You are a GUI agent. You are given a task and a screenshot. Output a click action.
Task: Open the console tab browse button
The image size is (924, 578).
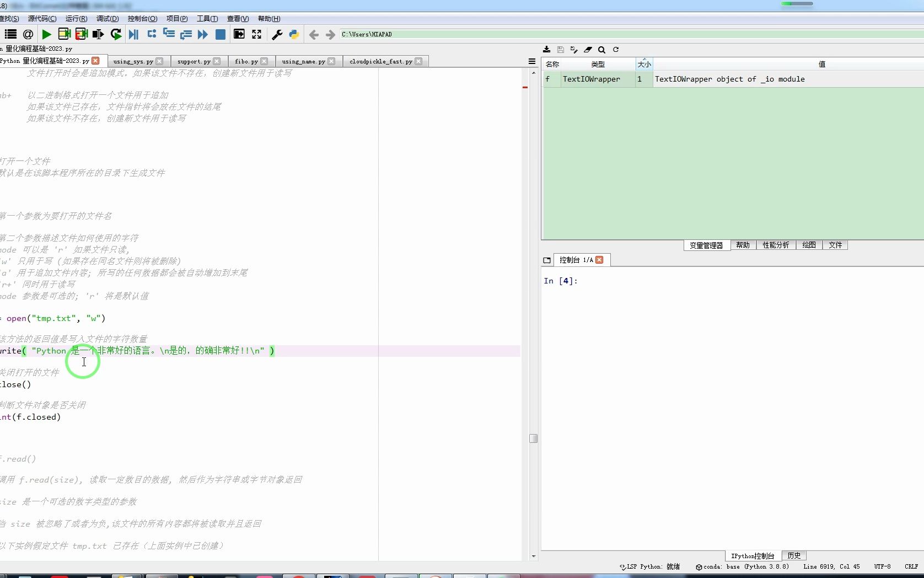point(547,260)
